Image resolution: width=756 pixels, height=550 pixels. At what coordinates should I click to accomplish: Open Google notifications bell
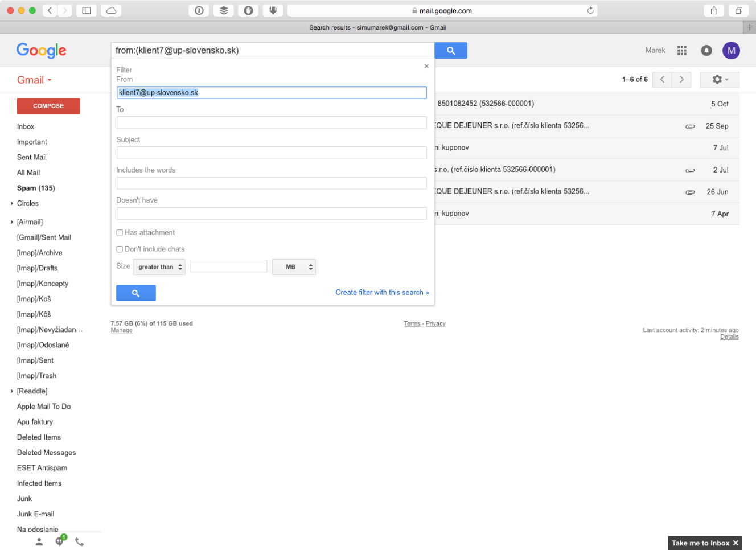[706, 51]
